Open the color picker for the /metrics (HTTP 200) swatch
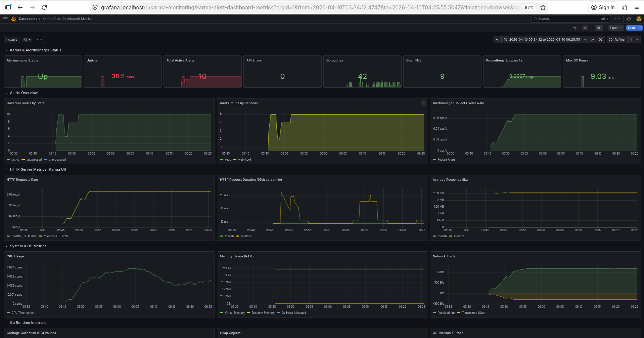 [x=40, y=236]
